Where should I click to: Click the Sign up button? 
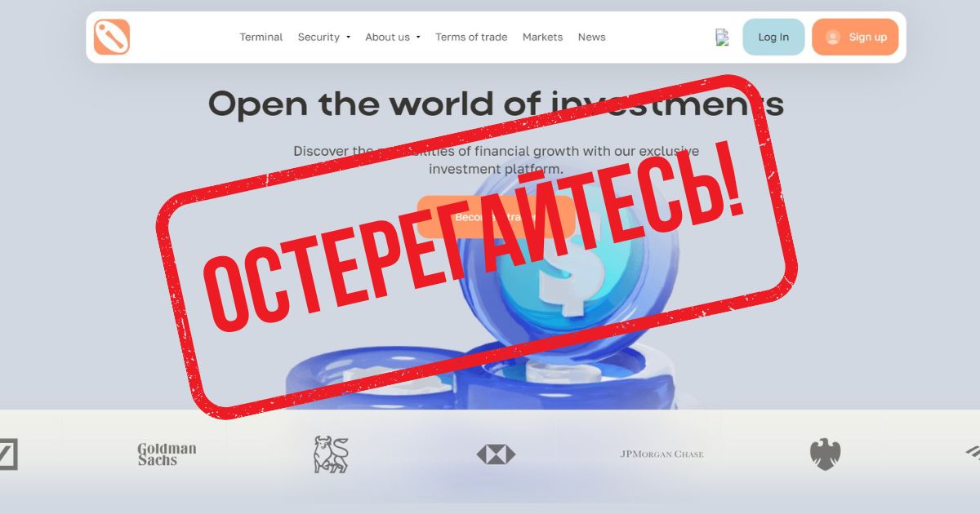855,37
